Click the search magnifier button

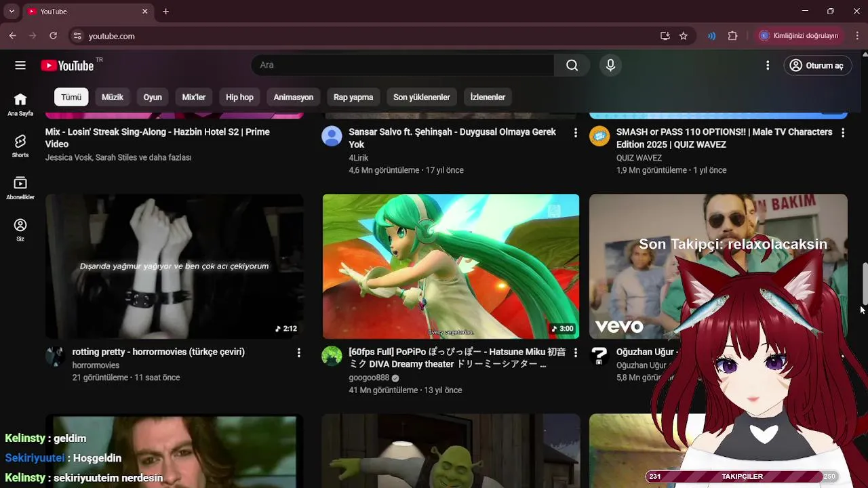pos(572,65)
